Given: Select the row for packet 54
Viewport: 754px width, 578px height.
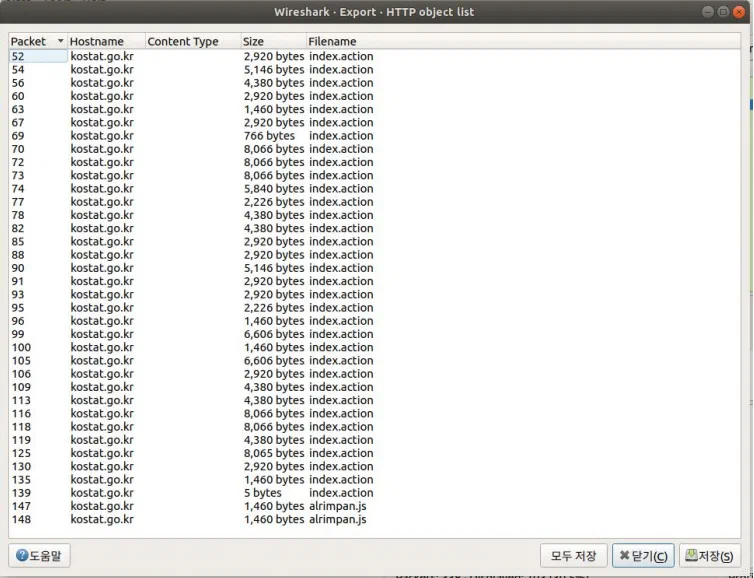Looking at the screenshot, I should tap(375, 70).
